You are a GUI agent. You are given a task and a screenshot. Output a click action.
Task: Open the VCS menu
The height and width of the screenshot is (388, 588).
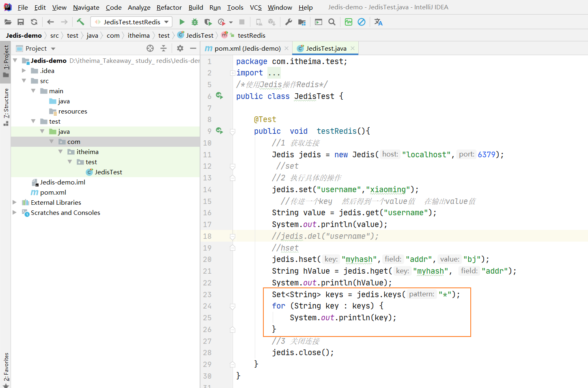tap(256, 7)
